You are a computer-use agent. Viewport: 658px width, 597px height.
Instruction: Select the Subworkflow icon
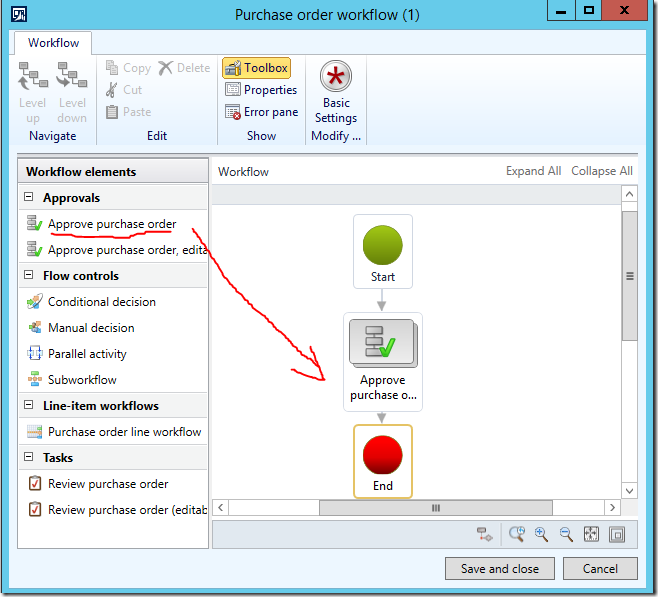[34, 379]
